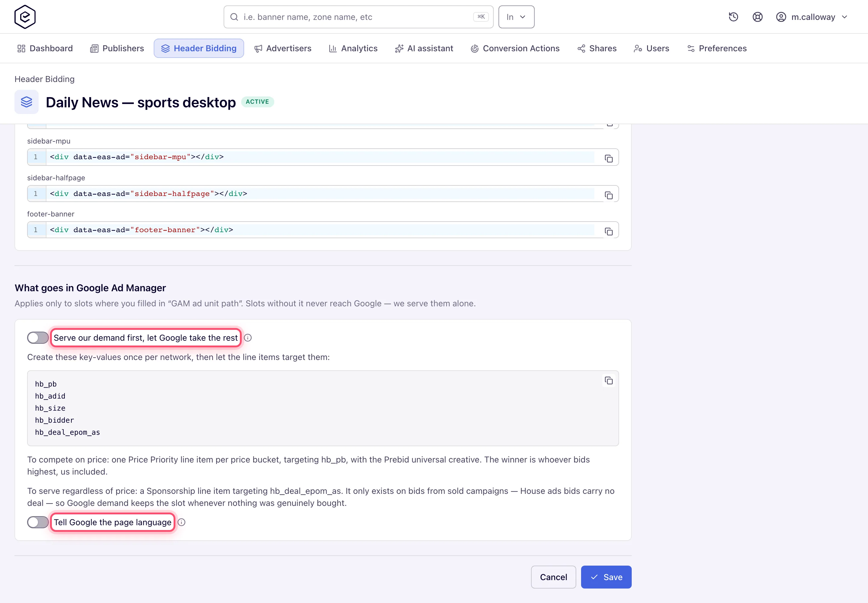Click the hb_deal_epom_as key text

(68, 432)
